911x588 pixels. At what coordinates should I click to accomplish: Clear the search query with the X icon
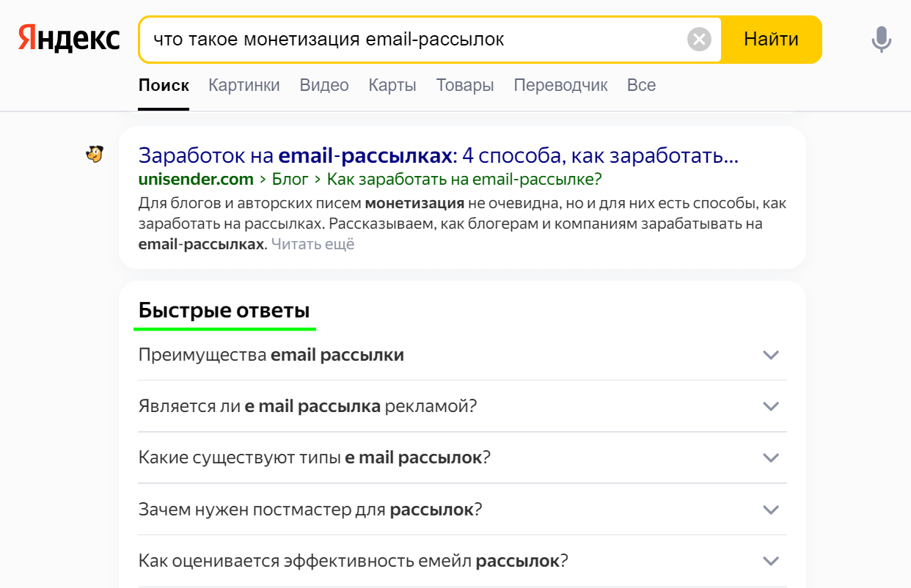[x=699, y=39]
